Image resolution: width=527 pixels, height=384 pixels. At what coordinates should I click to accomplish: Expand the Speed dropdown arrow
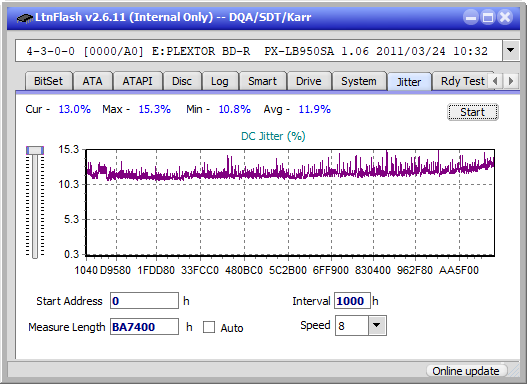[x=377, y=325]
